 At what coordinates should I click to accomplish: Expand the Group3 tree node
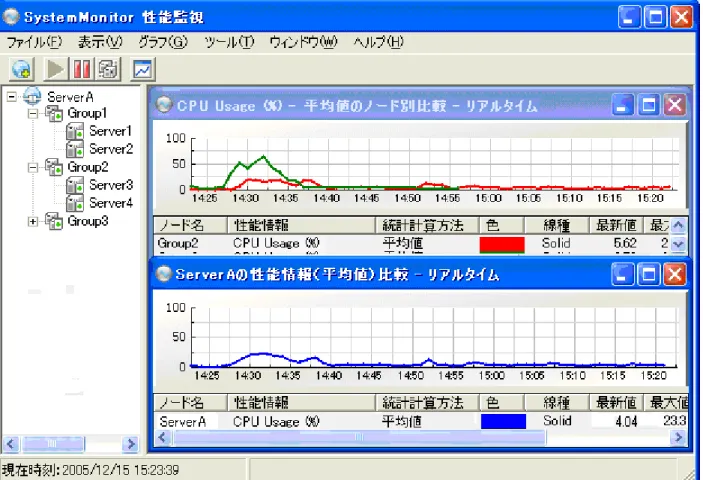coord(33,221)
